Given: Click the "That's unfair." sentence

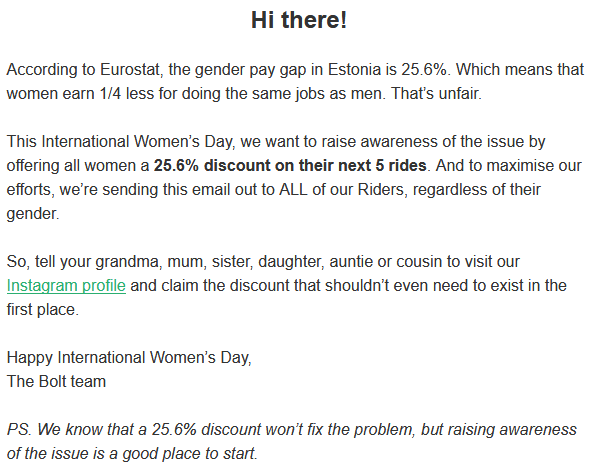Looking at the screenshot, I should [x=436, y=94].
